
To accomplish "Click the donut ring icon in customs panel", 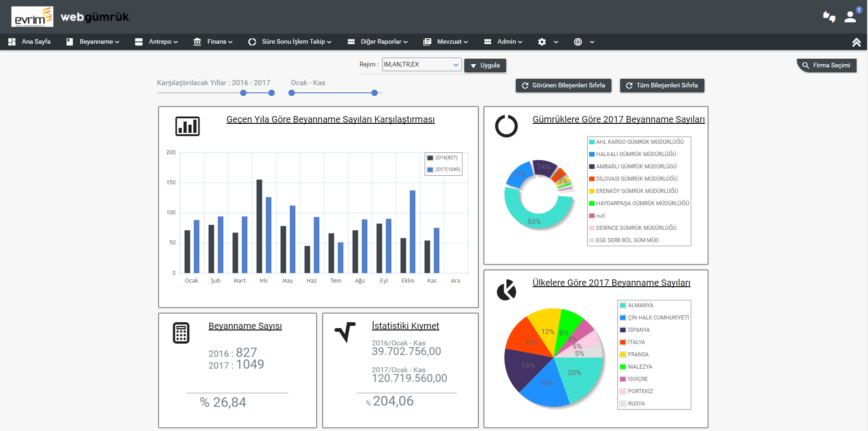I will (507, 126).
